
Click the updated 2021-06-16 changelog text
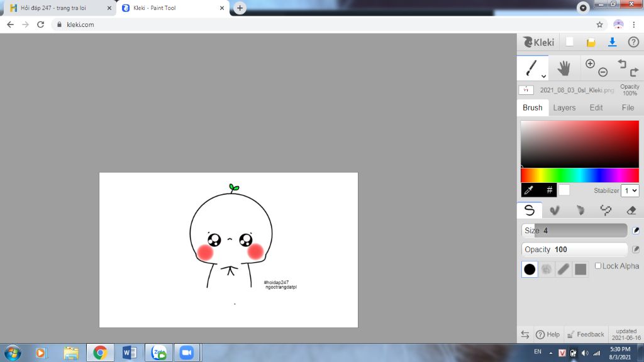[626, 334]
